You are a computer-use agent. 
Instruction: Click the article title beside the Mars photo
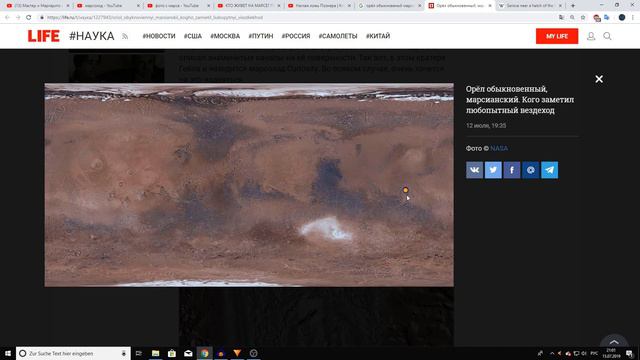(520, 100)
